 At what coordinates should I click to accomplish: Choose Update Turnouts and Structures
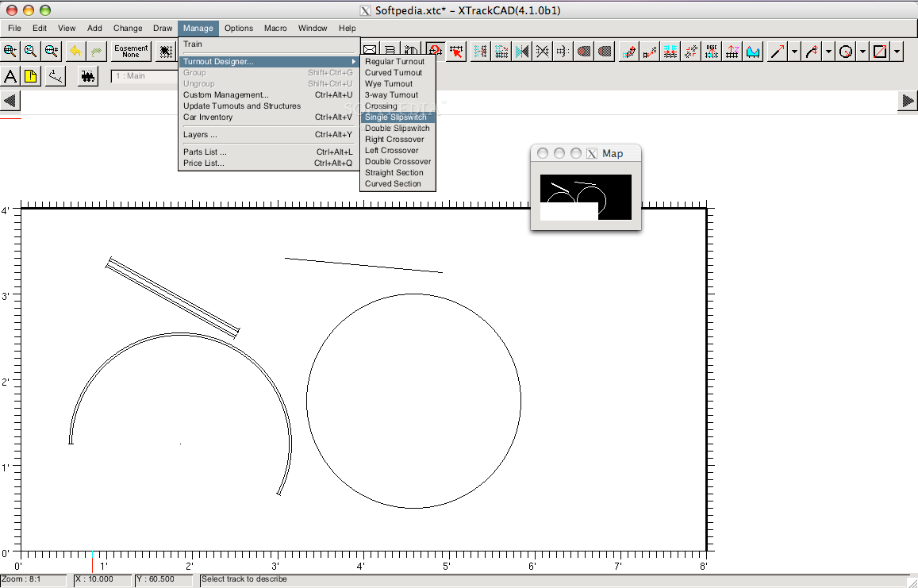click(x=269, y=106)
